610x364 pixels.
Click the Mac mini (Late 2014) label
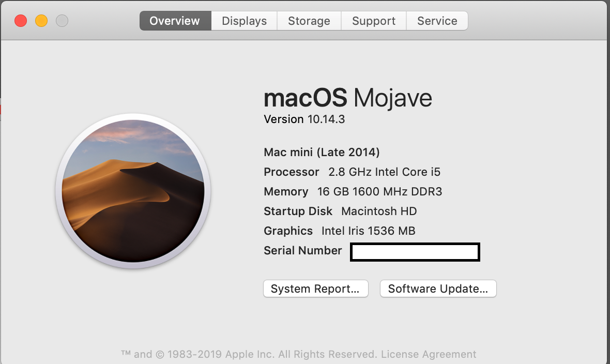point(322,152)
